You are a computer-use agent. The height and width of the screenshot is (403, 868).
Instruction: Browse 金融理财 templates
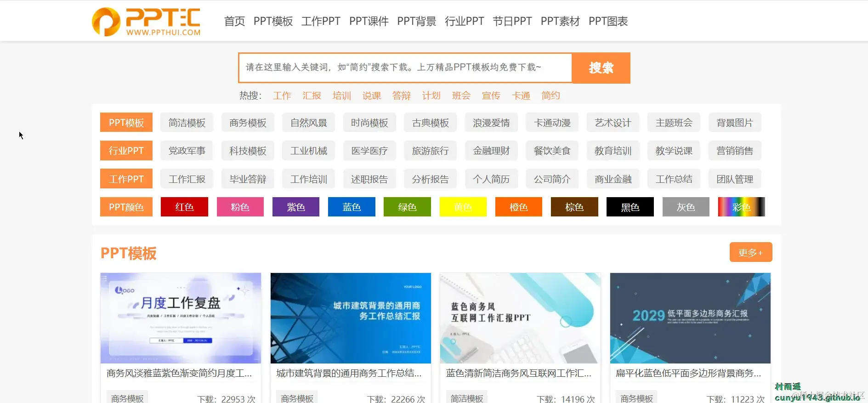coord(491,151)
